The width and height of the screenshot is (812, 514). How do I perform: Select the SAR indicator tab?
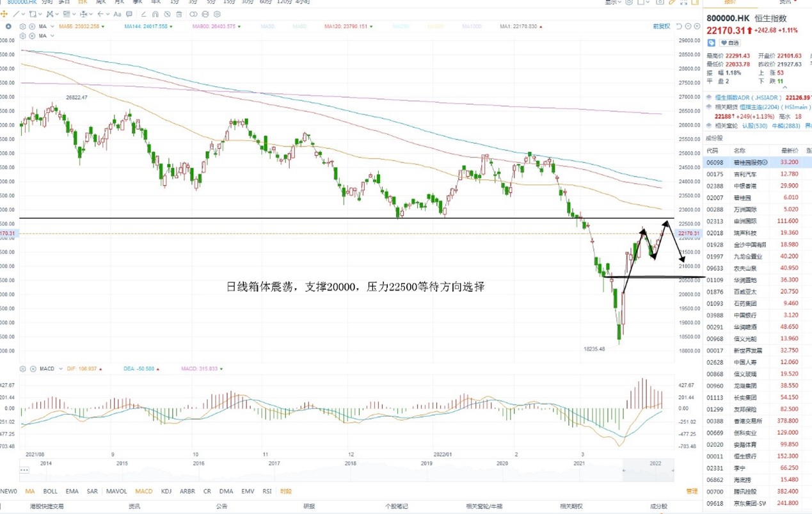click(92, 491)
